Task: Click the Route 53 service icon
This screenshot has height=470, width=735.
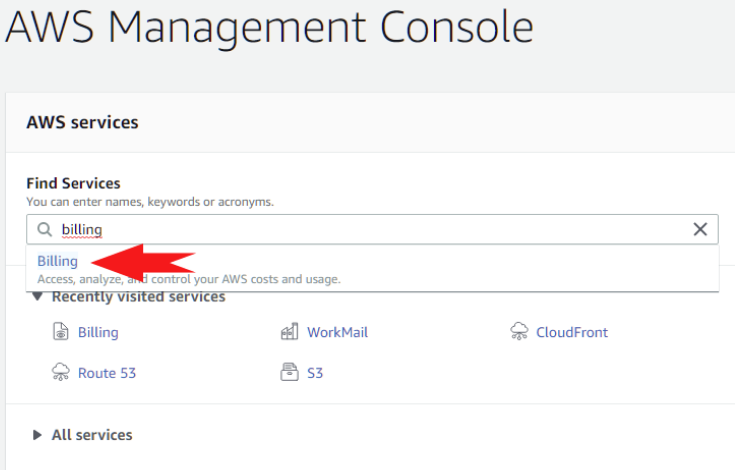Action: point(60,372)
